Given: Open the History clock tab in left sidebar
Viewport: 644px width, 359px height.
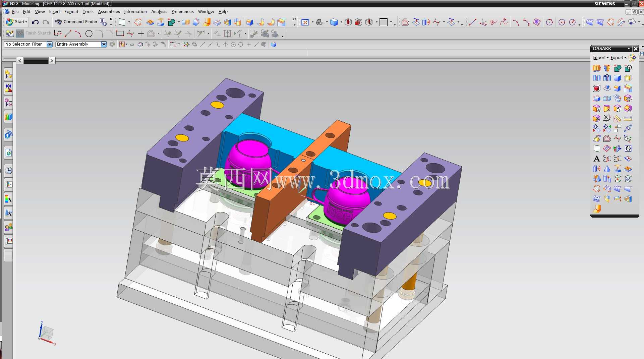Looking at the screenshot, I should coord(8,171).
